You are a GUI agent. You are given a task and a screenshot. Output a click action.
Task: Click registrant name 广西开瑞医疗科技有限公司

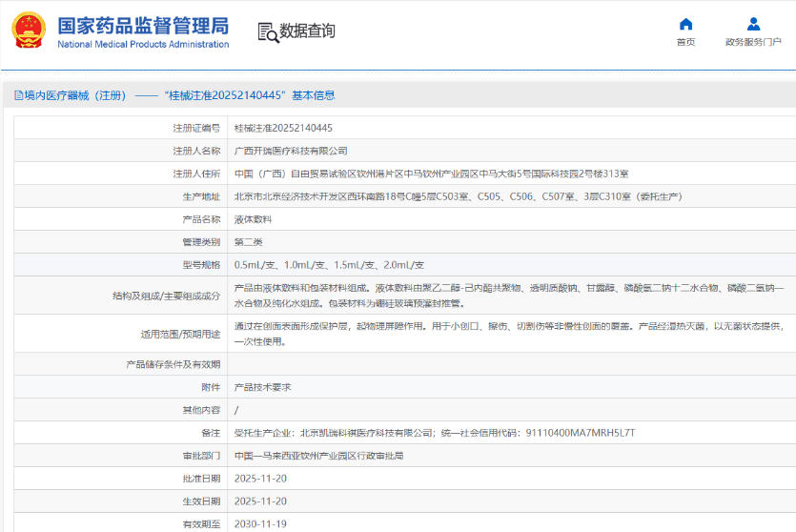291,151
